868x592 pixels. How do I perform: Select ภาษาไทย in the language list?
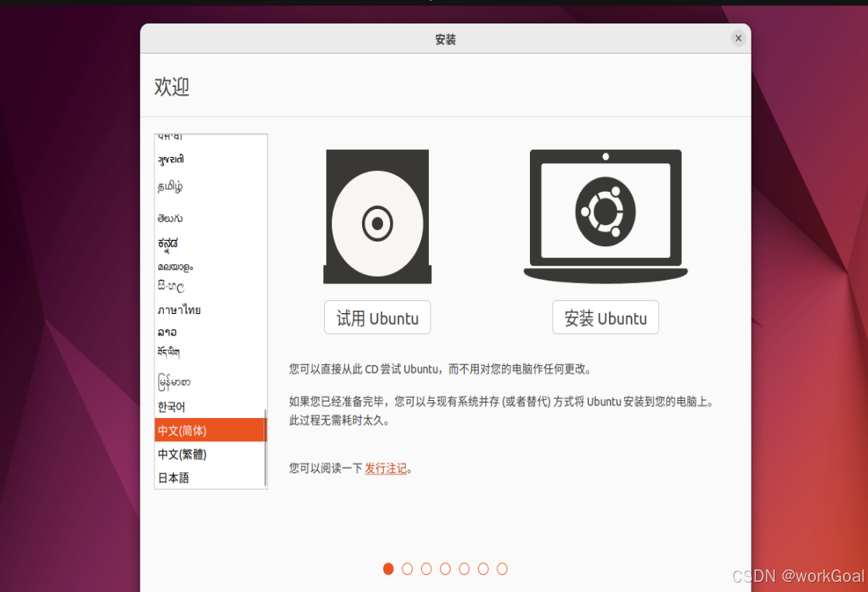pos(211,310)
